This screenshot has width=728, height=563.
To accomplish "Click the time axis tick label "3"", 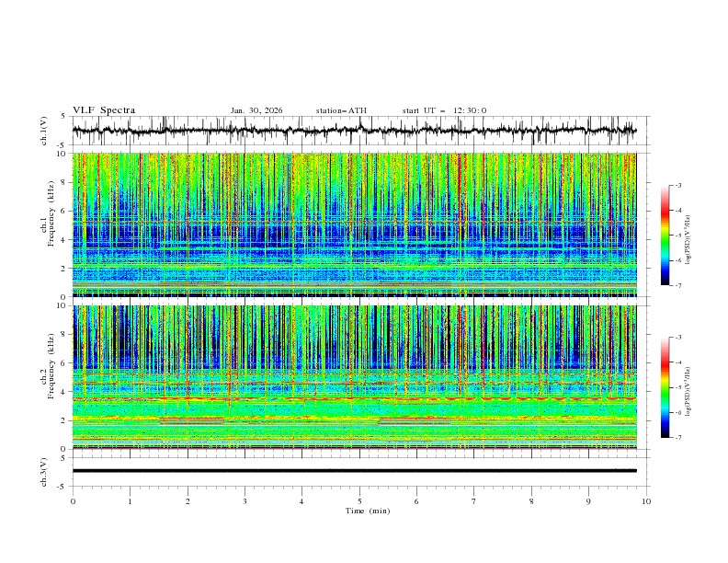I will tap(245, 501).
